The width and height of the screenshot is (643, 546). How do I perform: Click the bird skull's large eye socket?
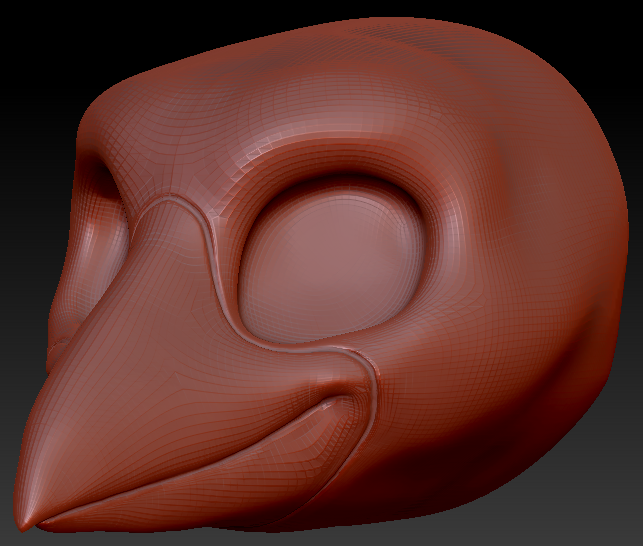click(331, 262)
